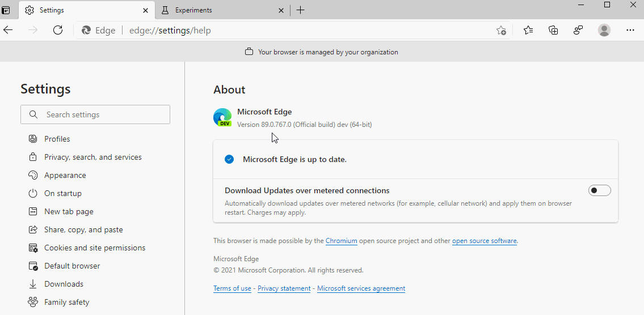644x315 pixels.
Task: Click the New tab page icon
Action: pos(33,212)
